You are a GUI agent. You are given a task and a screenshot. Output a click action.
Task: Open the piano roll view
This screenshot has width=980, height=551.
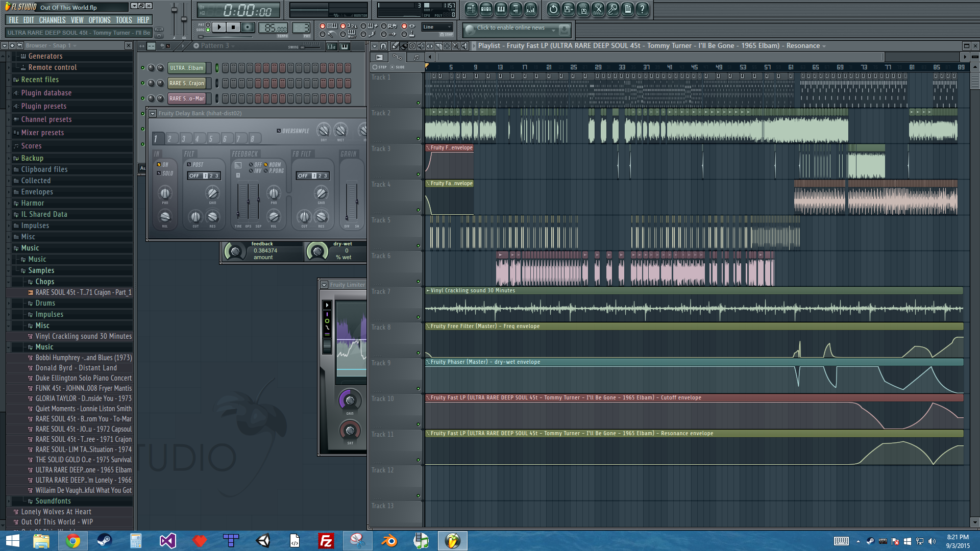pyautogui.click(x=501, y=9)
